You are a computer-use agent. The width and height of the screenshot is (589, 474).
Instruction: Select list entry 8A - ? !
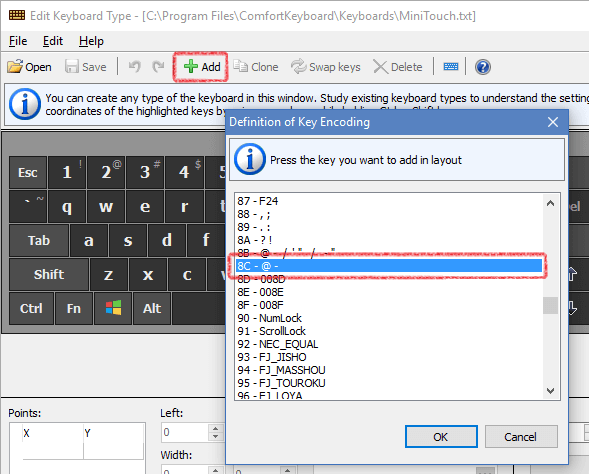point(389,240)
